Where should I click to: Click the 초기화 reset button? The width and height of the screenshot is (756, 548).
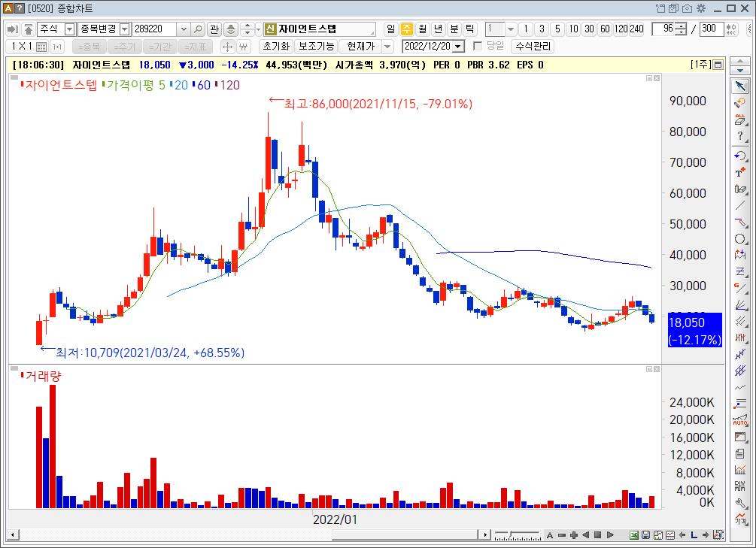(x=276, y=47)
